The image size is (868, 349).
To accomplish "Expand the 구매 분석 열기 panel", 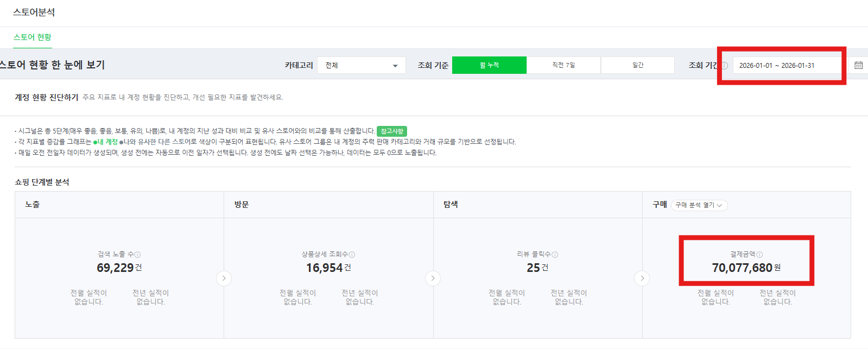I will (699, 205).
